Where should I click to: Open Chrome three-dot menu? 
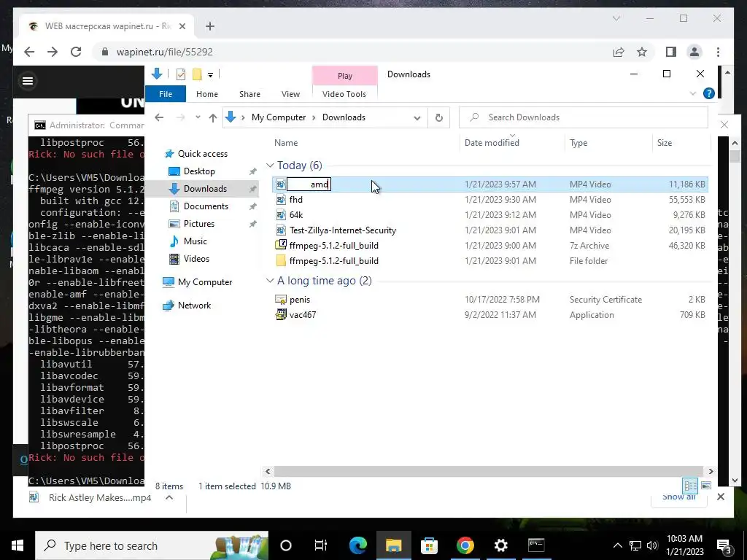(x=718, y=52)
